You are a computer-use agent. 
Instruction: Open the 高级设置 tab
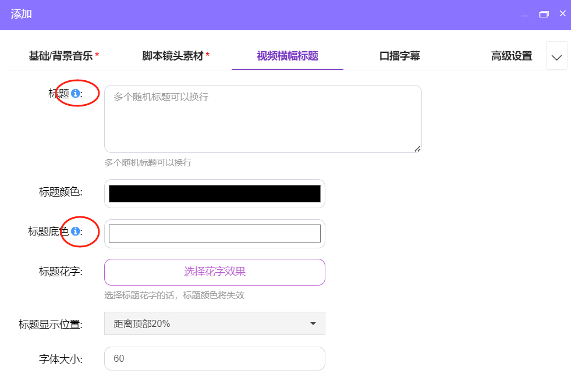(x=512, y=55)
